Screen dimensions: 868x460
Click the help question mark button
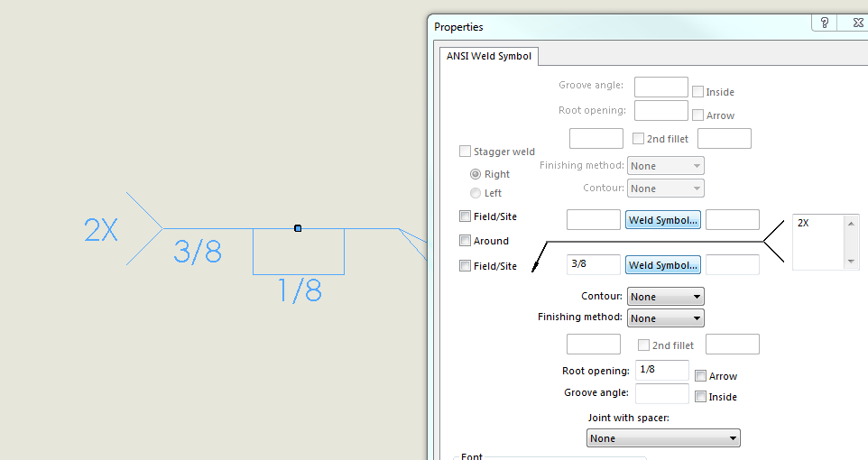point(825,23)
